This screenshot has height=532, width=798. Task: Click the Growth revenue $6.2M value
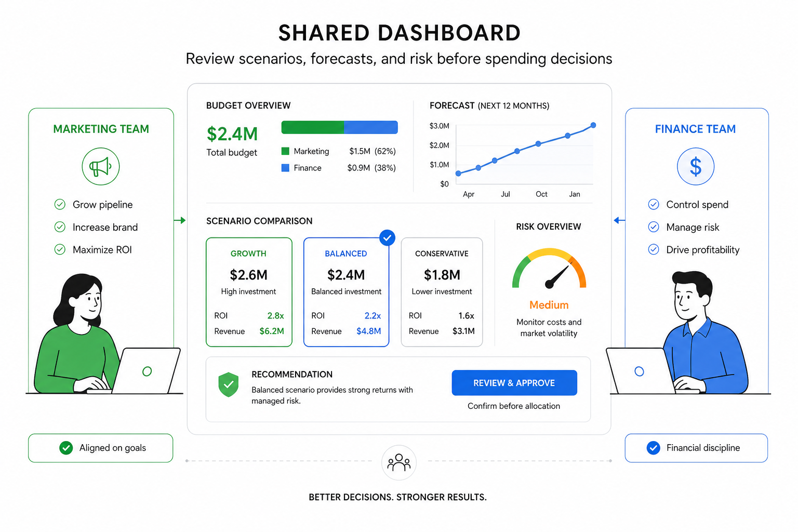pyautogui.click(x=272, y=331)
